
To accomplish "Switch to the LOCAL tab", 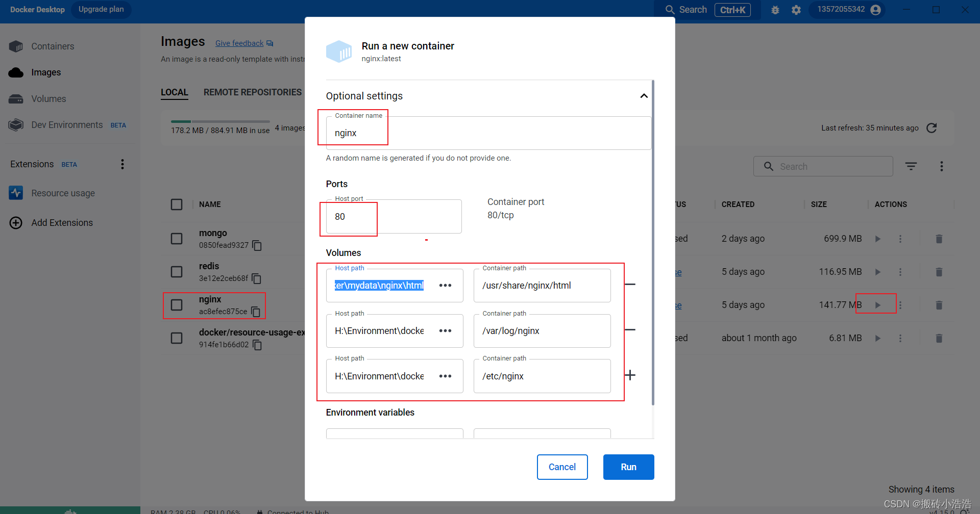I will [x=175, y=92].
